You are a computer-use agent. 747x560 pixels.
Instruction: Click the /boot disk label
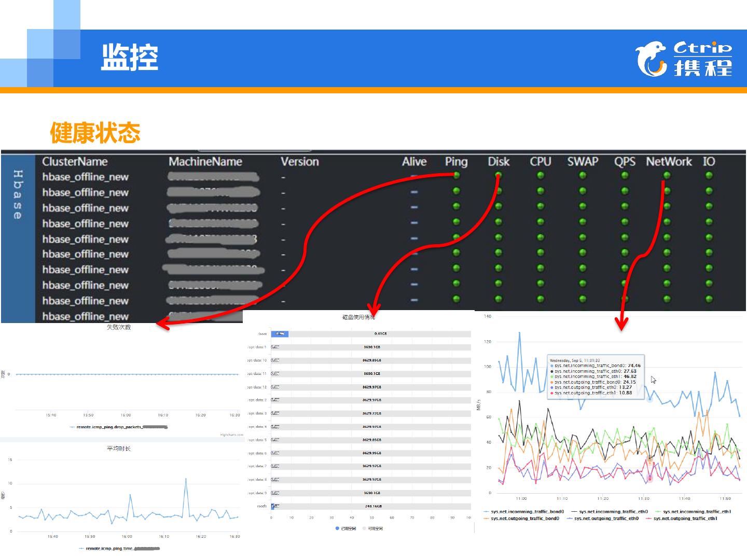(262, 334)
